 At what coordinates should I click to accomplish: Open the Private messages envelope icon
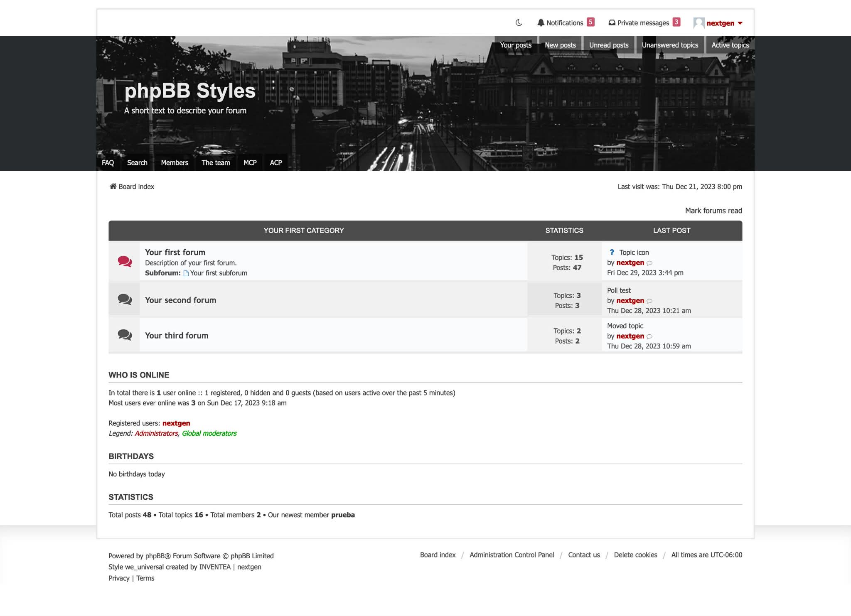pyautogui.click(x=611, y=23)
